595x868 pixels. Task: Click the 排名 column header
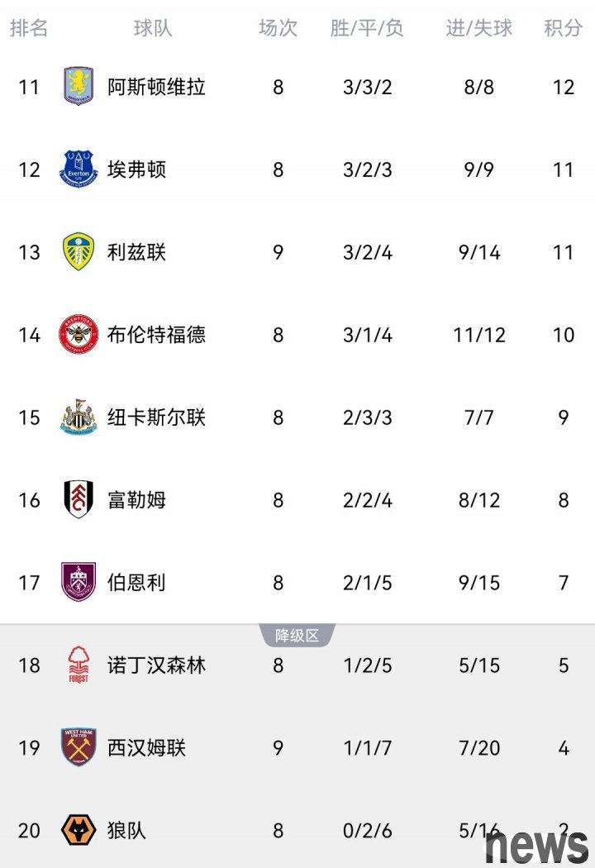coord(29,28)
